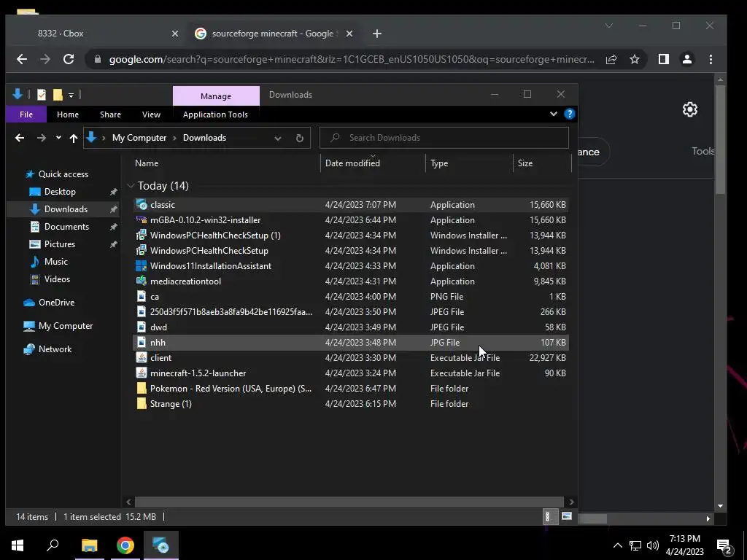Open the Share ribbon tab
The width and height of the screenshot is (747, 560).
point(111,114)
